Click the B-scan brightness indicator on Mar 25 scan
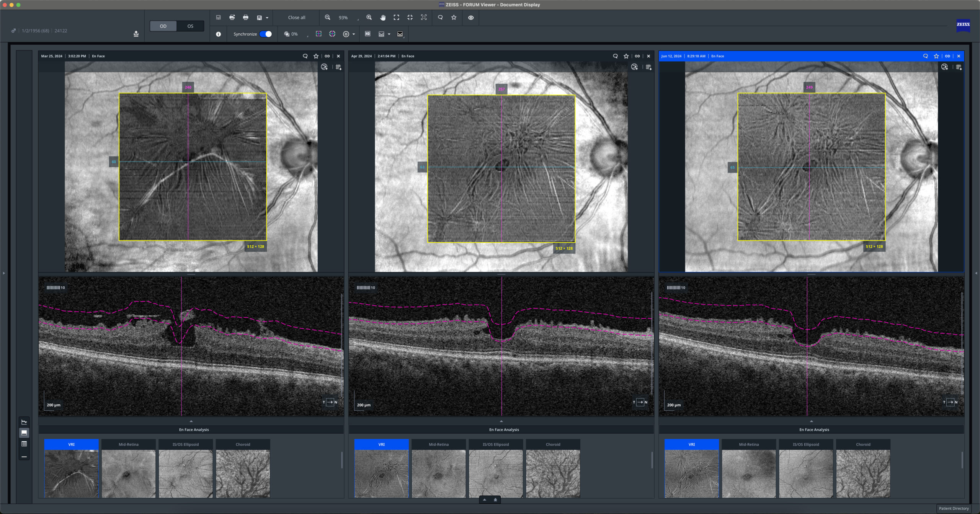The height and width of the screenshot is (514, 980). point(56,287)
